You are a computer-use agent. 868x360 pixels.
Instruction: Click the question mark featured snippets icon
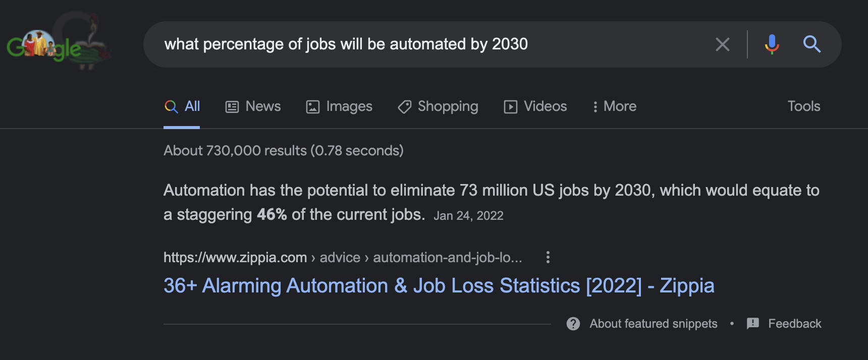[573, 324]
